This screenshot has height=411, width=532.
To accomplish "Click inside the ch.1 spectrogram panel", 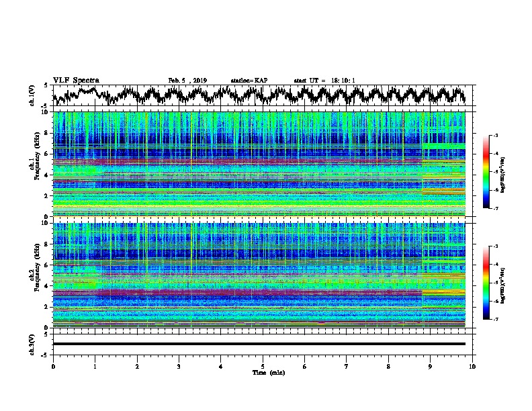I will tap(259, 164).
